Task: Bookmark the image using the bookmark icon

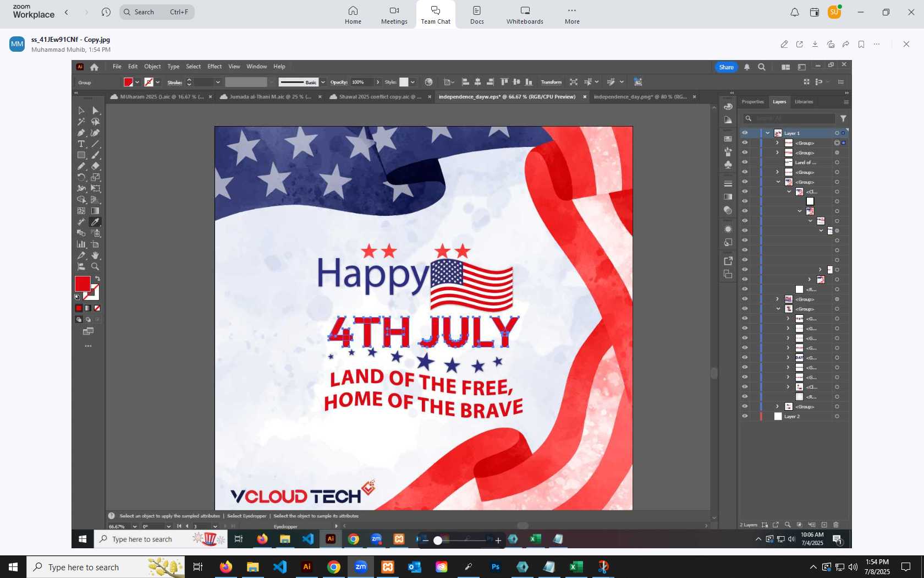Action: pos(861,45)
